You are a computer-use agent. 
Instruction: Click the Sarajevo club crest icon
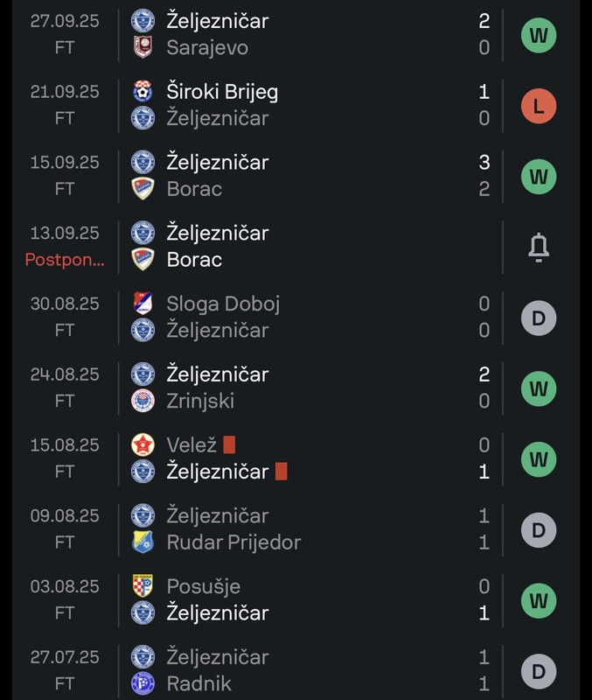point(143,47)
